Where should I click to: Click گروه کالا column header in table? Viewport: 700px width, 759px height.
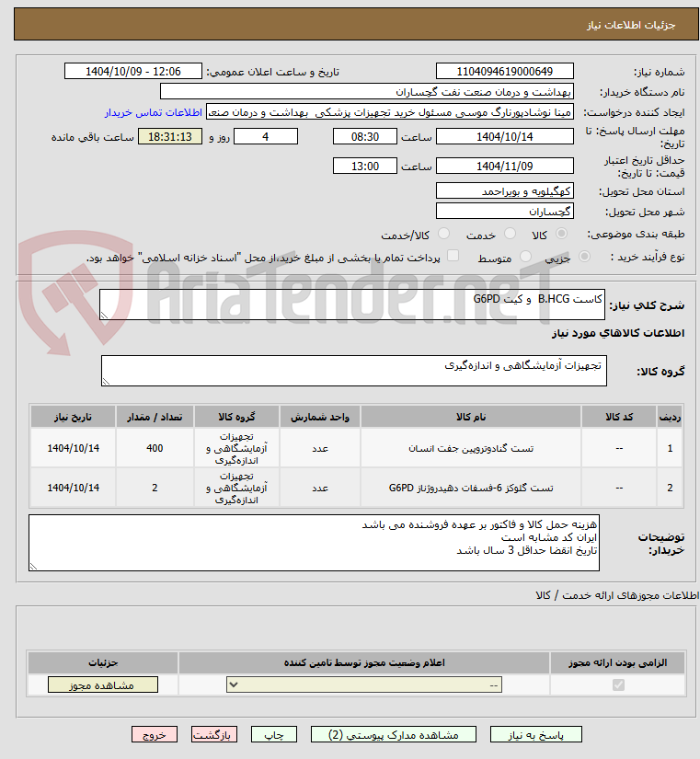(236, 417)
